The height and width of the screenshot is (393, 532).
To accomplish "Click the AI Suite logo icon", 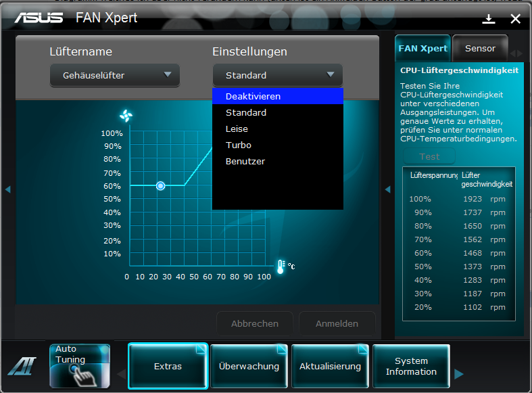I will click(x=22, y=366).
